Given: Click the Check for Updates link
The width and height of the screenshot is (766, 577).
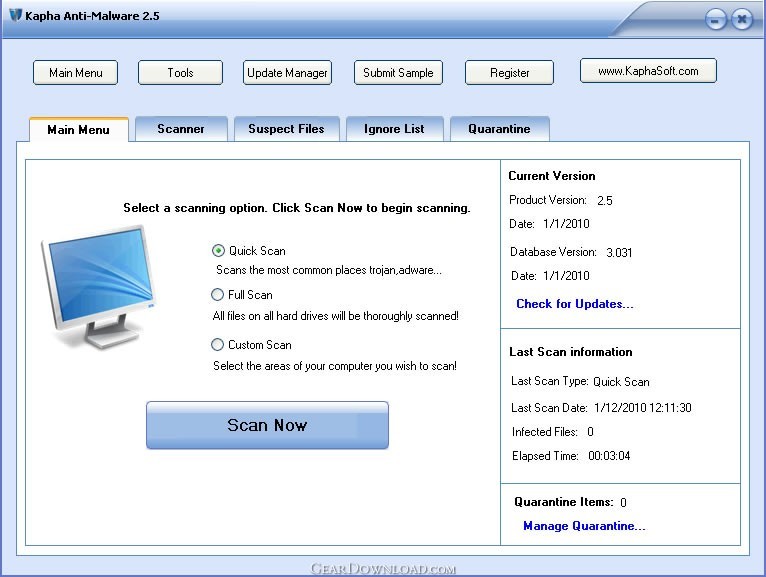Looking at the screenshot, I should 574,304.
